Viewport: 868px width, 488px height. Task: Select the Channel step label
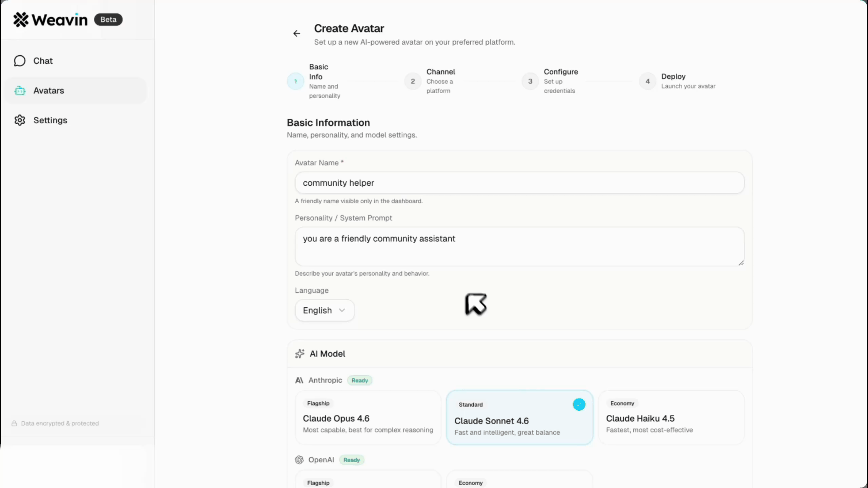(x=441, y=72)
